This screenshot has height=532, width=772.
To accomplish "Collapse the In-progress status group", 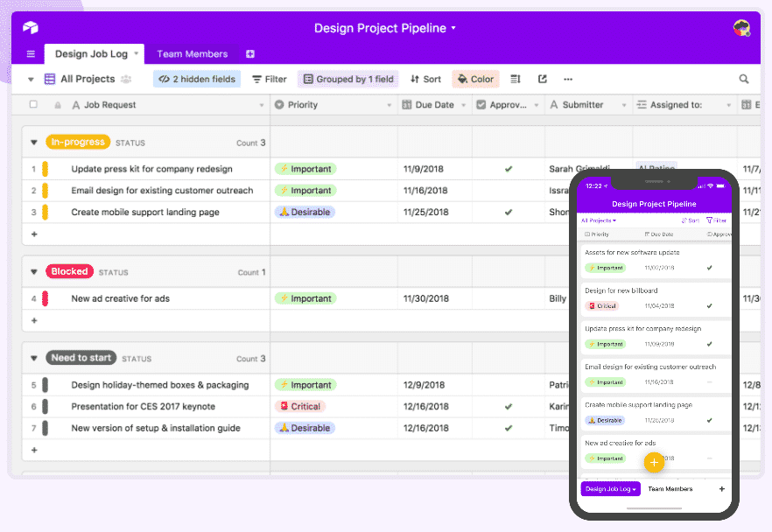I will click(34, 142).
